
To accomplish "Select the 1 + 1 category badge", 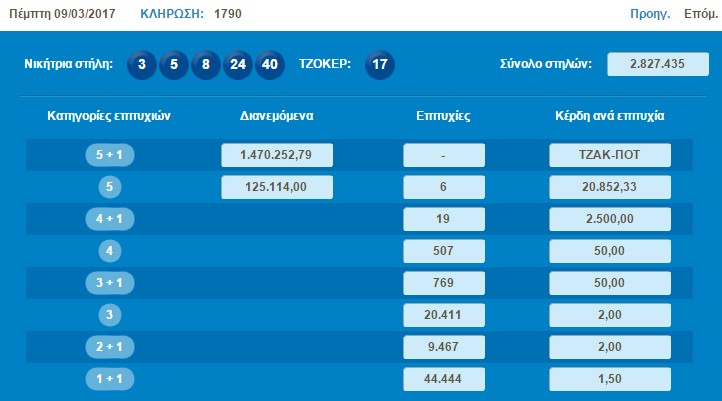I will pos(111,380).
